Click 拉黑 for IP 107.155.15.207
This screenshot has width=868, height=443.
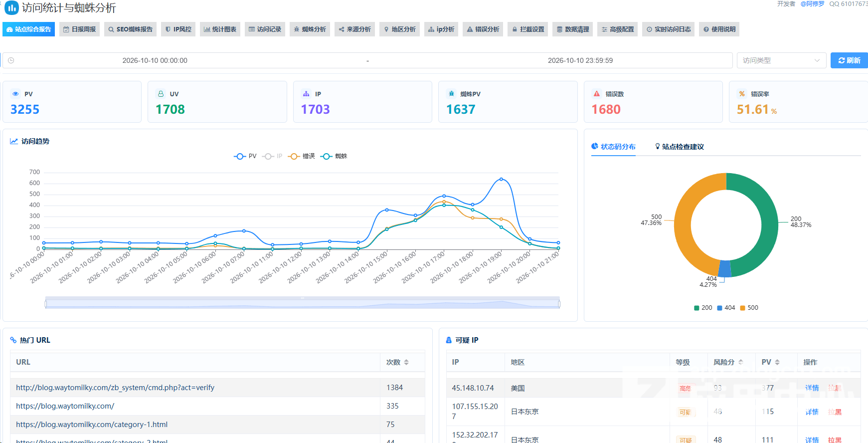pos(835,412)
